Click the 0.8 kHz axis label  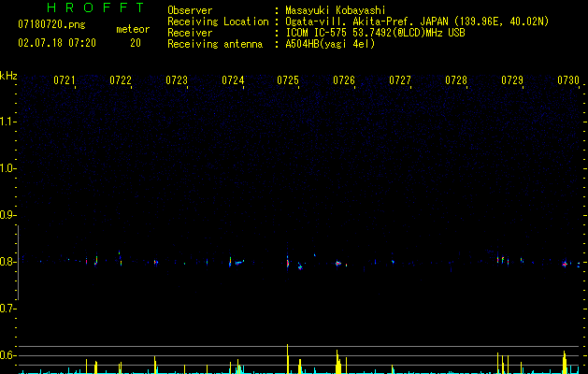tap(8, 262)
